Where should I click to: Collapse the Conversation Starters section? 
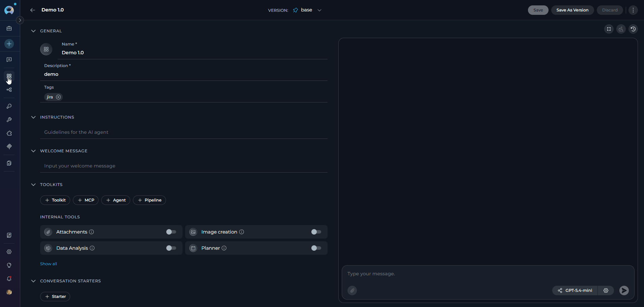(x=33, y=281)
